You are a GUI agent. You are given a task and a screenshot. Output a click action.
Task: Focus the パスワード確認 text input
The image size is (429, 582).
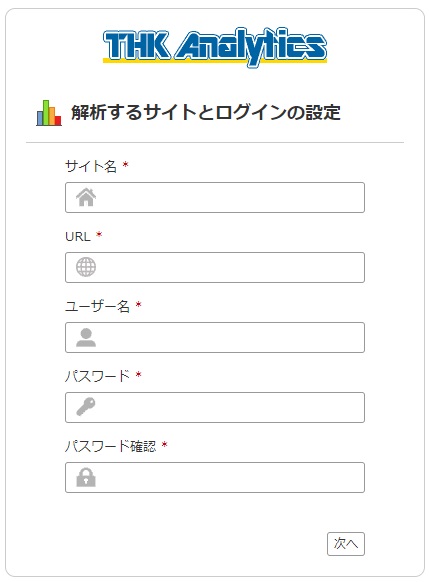coord(215,477)
